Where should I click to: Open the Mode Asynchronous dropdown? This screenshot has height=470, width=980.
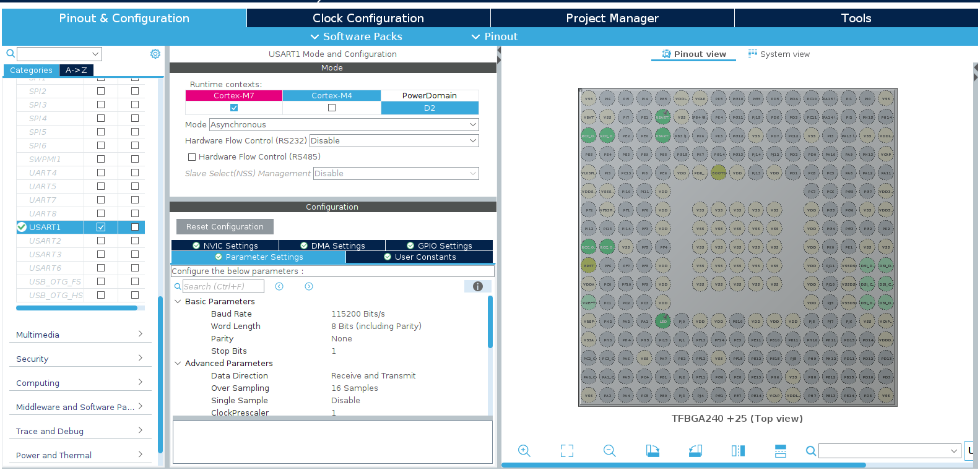coord(344,125)
